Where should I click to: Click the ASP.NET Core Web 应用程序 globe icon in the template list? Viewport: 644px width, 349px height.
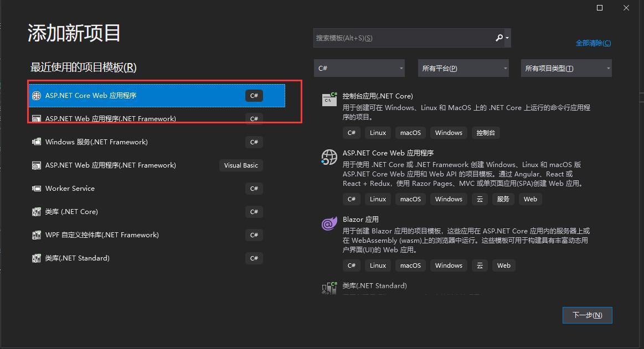coord(329,157)
